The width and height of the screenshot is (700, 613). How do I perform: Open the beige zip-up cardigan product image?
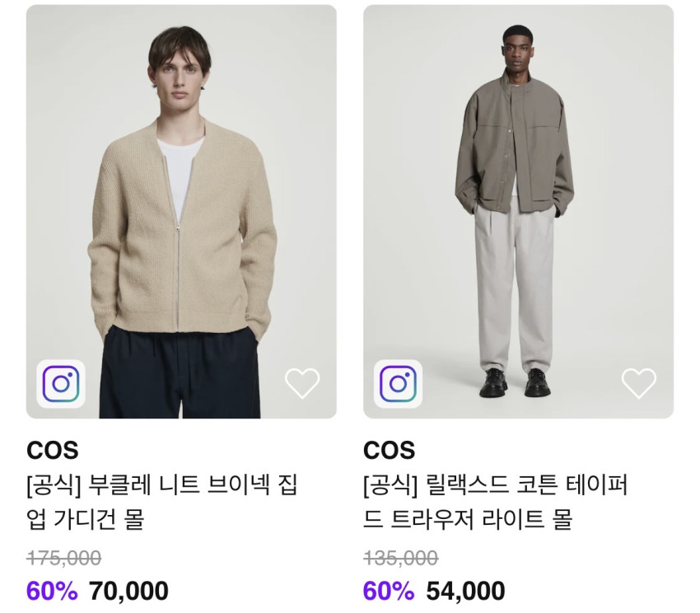pyautogui.click(x=181, y=211)
